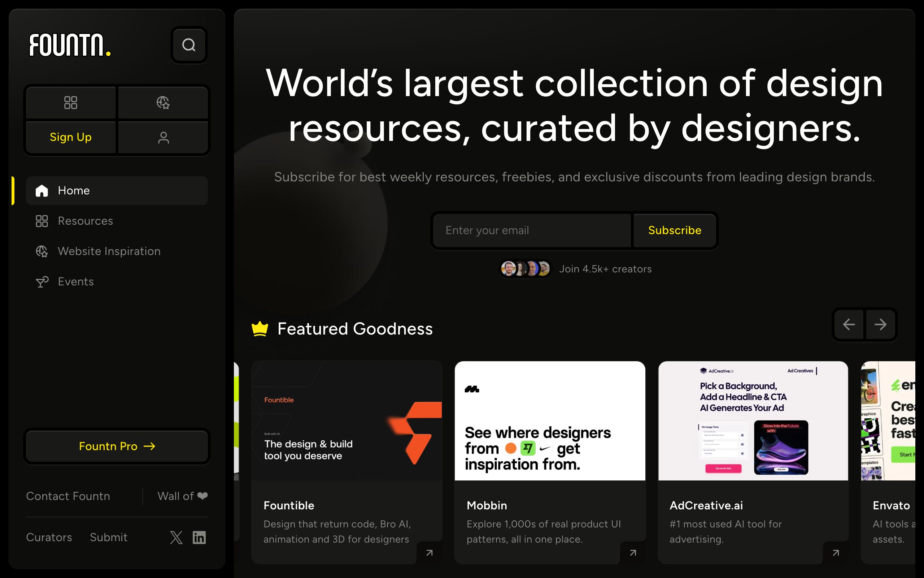Click the Fountn Pro button
The image size is (924, 578).
[x=117, y=446]
